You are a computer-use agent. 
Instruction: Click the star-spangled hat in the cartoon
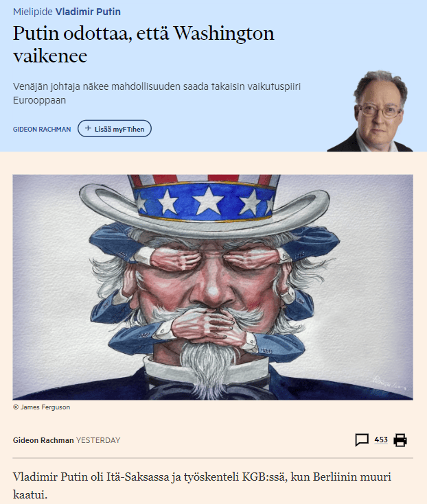[205, 204]
